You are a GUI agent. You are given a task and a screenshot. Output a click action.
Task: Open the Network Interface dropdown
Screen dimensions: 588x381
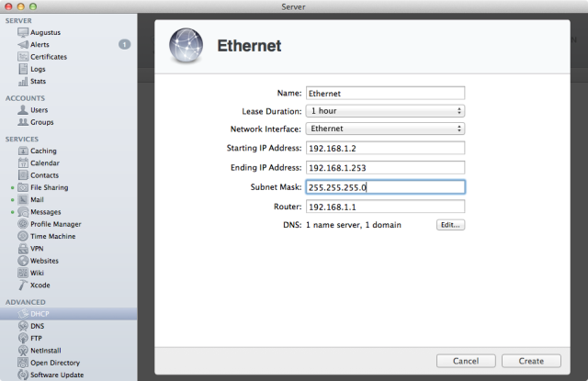[385, 129]
